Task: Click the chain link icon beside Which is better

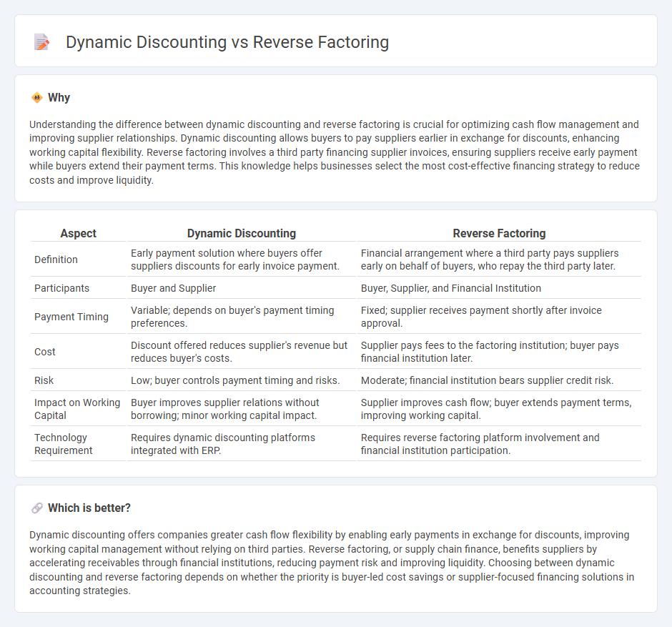Action: tap(37, 508)
